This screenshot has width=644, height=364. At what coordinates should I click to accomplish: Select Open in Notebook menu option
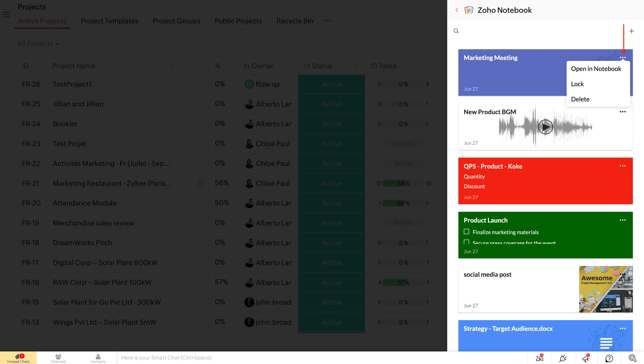tap(596, 69)
